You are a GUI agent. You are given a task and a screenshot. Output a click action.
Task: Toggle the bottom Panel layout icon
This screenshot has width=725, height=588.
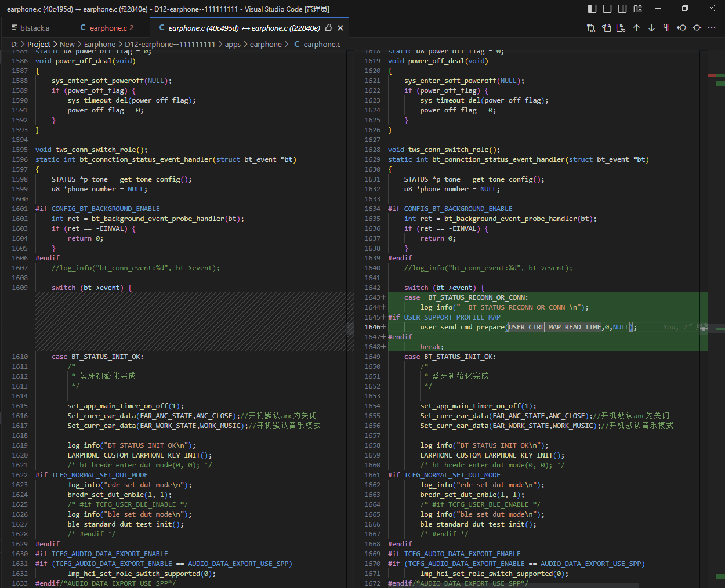pos(607,9)
